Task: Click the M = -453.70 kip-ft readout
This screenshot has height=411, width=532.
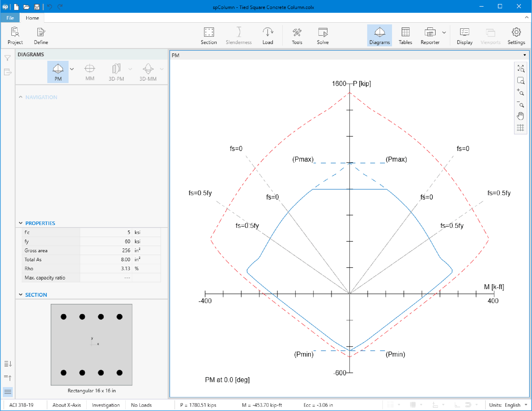Action: (262, 405)
